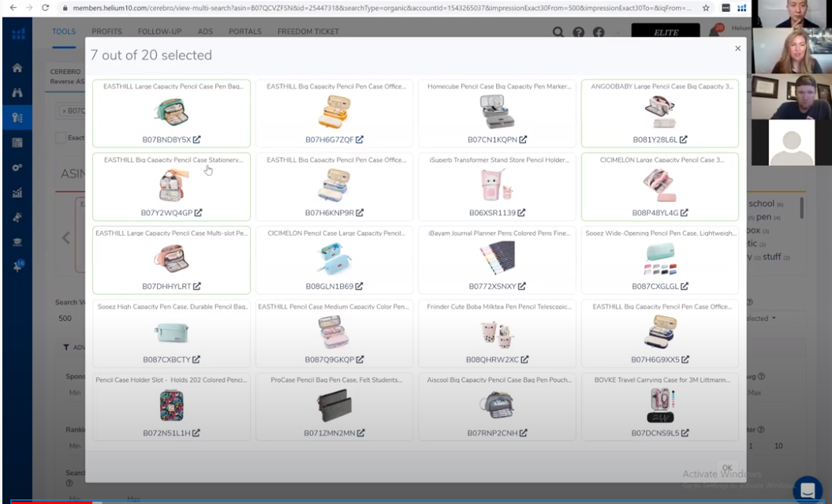Open external link for B08P48YL4G

tap(685, 213)
